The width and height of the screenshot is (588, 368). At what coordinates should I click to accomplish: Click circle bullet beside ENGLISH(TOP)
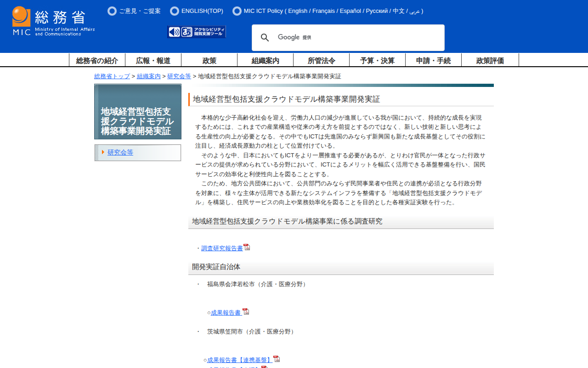click(175, 11)
